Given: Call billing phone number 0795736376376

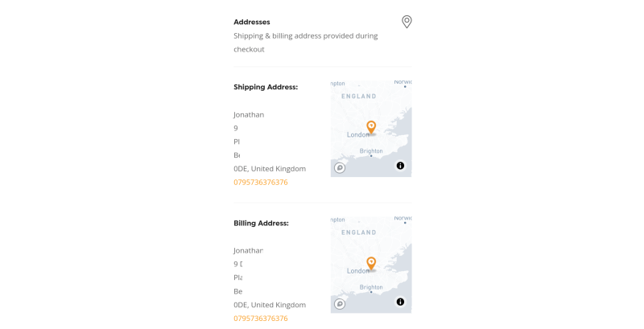Looking at the screenshot, I should (x=261, y=319).
